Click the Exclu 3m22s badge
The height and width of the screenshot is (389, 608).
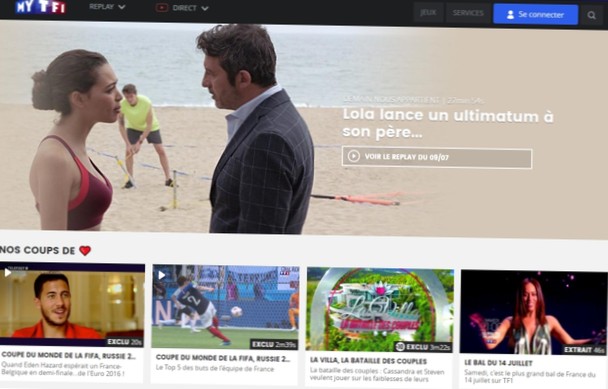pos(423,347)
